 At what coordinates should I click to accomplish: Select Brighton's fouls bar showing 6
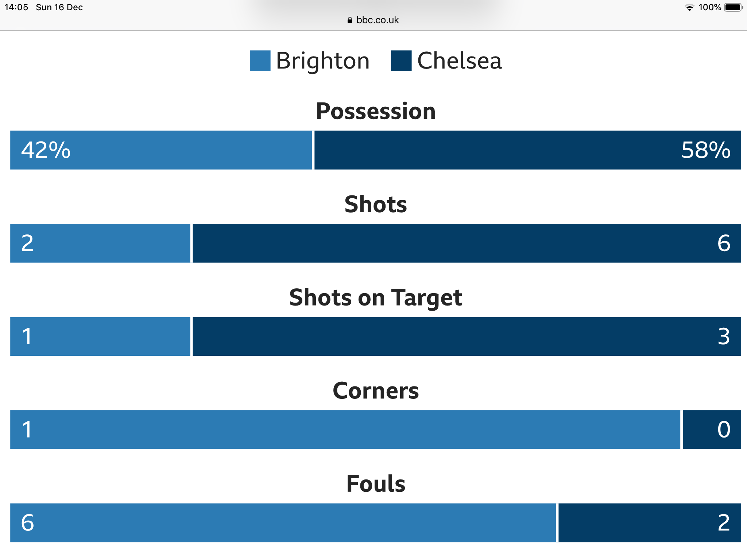[283, 523]
